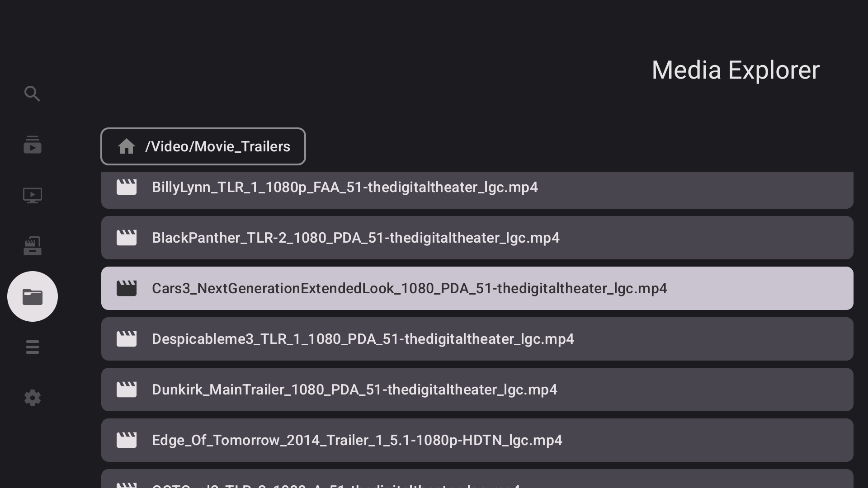Click clapperboard icon beside Edge_Of_Tomorrow file
The width and height of the screenshot is (868, 488).
(127, 440)
